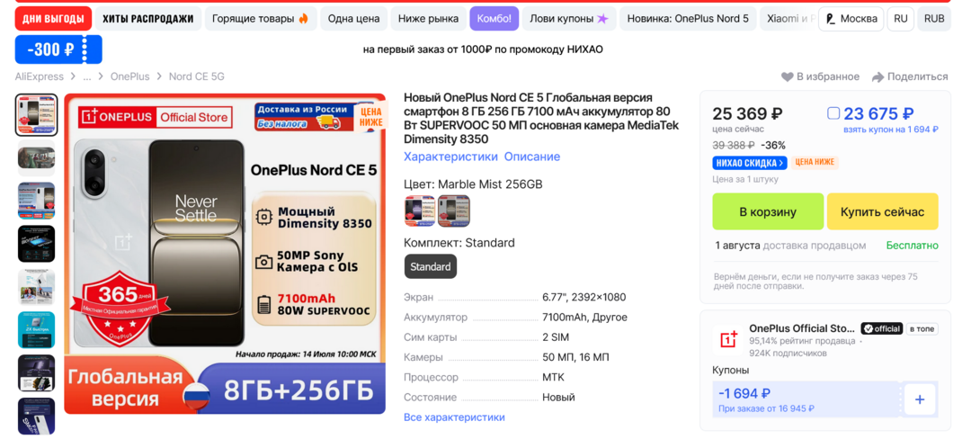The image size is (980, 448).
Task: Open the Характеристики link
Action: tap(450, 157)
